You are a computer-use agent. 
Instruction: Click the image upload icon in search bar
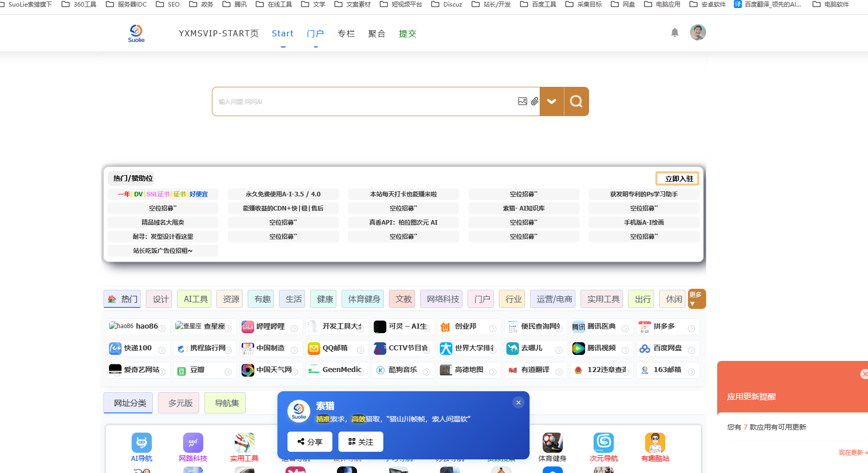(523, 101)
